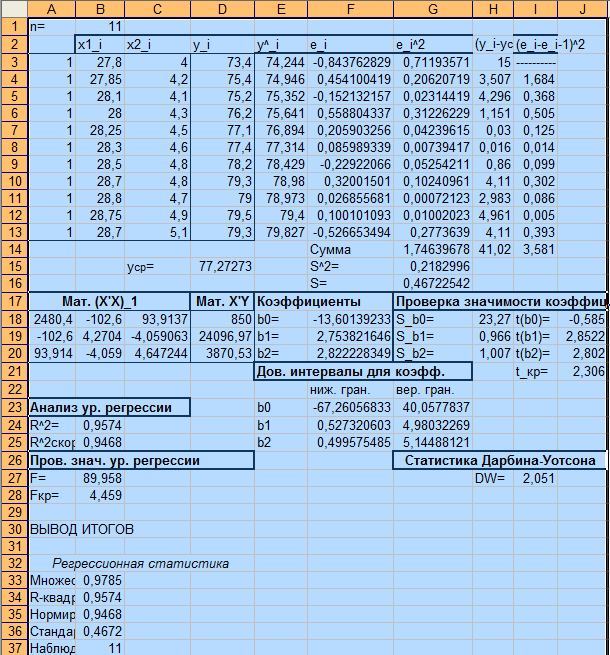The width and height of the screenshot is (610, 655).
Task: Select column F header
Action: pos(351,9)
